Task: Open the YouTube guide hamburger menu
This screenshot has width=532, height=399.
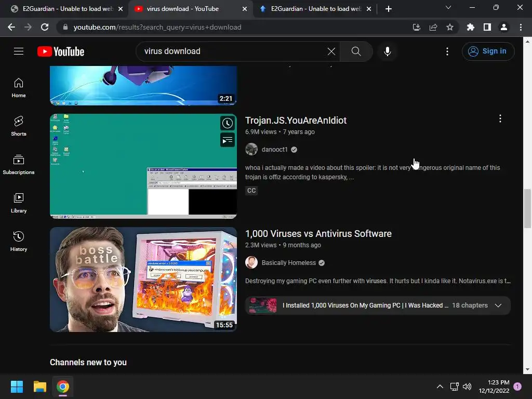Action: (19, 51)
